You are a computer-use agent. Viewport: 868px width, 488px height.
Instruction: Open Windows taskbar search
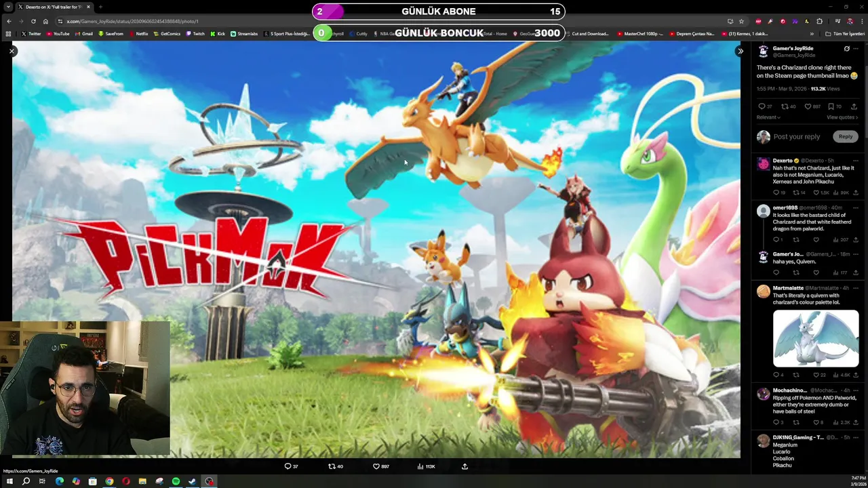coord(26,481)
